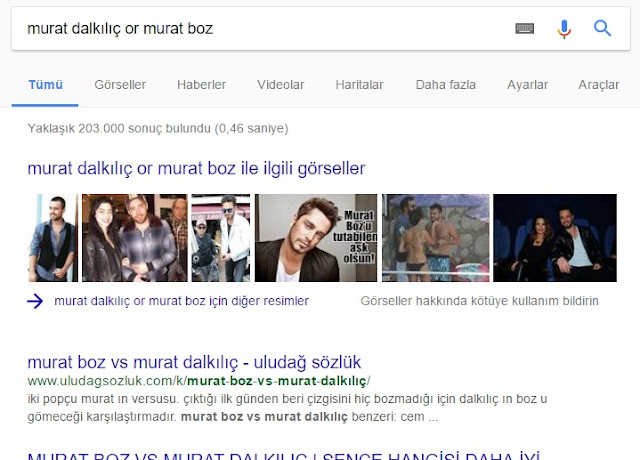The width and height of the screenshot is (640, 460).
Task: Expand the Daha fazla menu
Action: click(x=446, y=85)
